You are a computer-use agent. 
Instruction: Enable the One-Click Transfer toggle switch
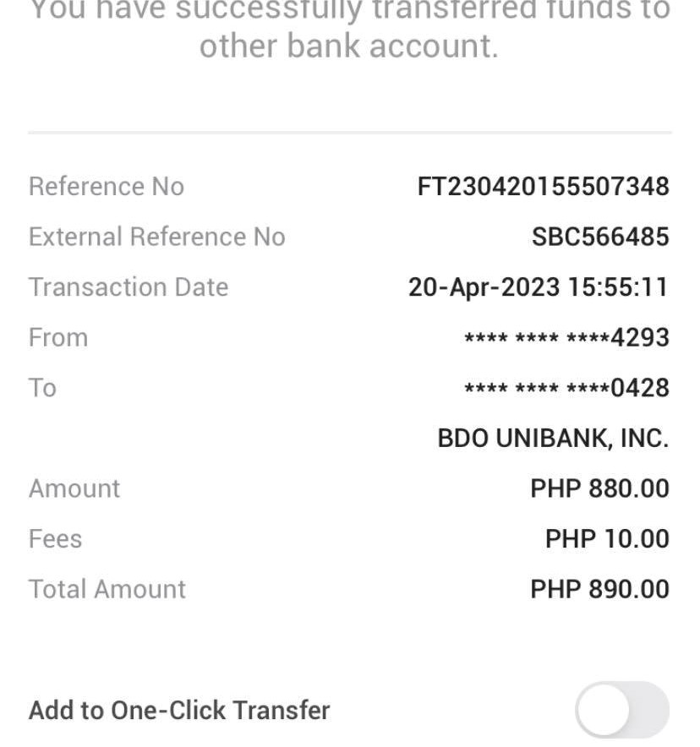pos(621,710)
